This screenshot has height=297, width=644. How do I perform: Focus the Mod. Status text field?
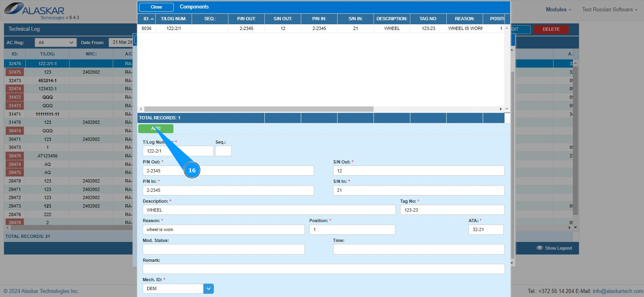(224, 249)
